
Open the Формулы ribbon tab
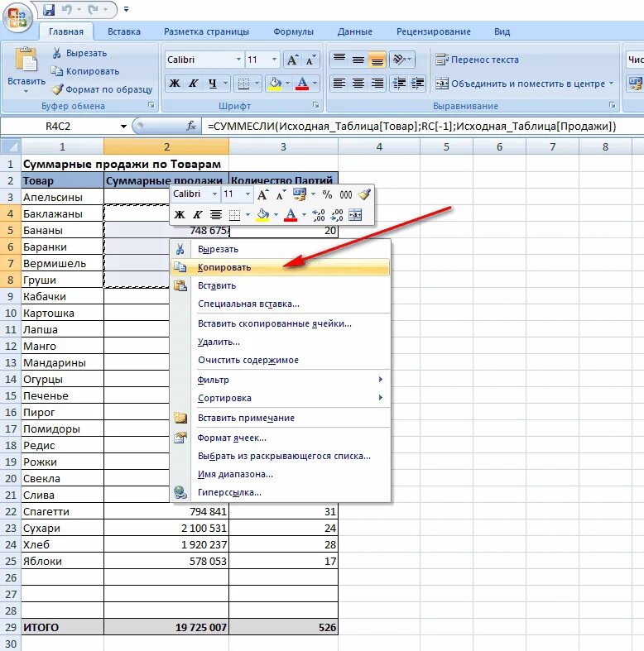pos(293,31)
